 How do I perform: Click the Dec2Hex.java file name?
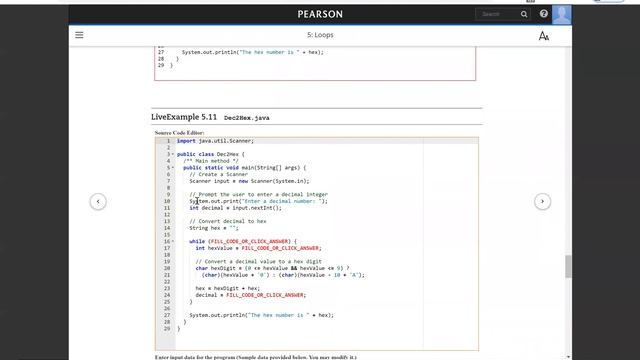pos(247,118)
